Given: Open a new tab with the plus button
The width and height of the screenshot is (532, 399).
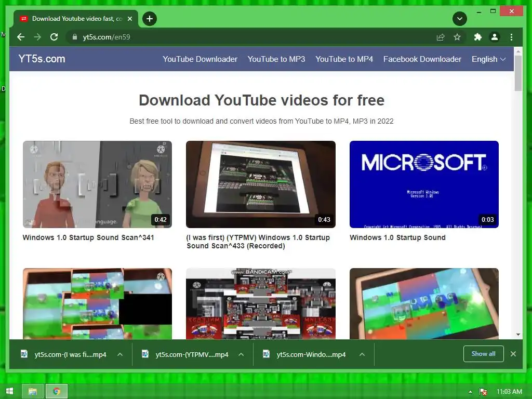Looking at the screenshot, I should tap(150, 19).
